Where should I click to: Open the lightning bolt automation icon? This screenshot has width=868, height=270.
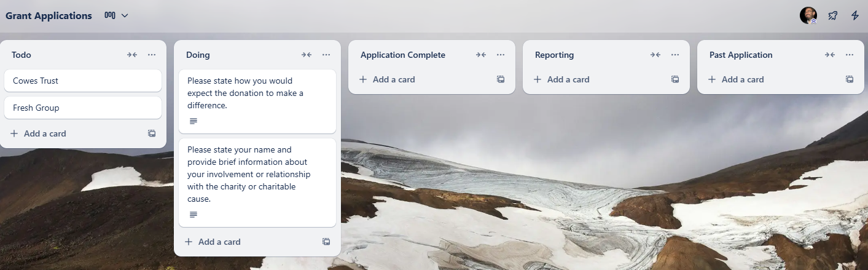855,15
